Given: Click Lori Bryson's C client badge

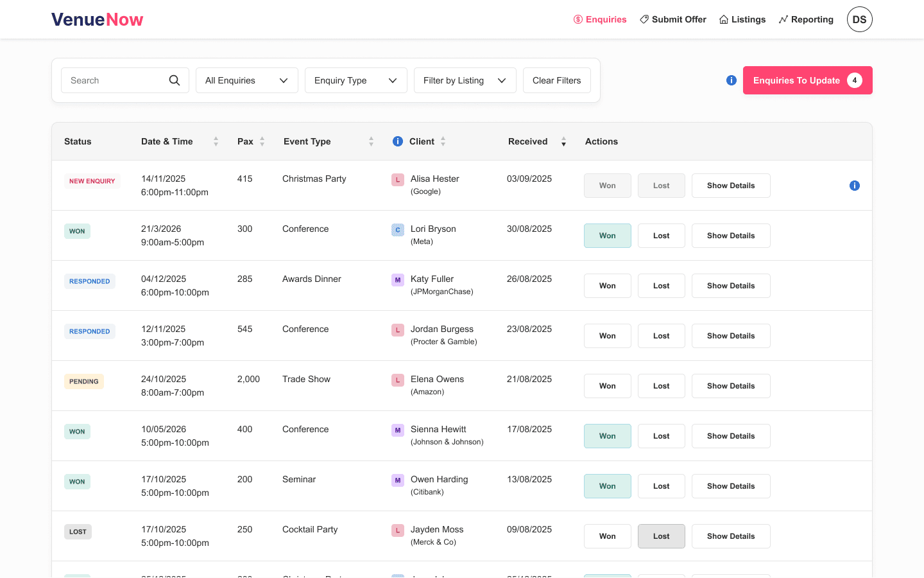Looking at the screenshot, I should [x=398, y=230].
